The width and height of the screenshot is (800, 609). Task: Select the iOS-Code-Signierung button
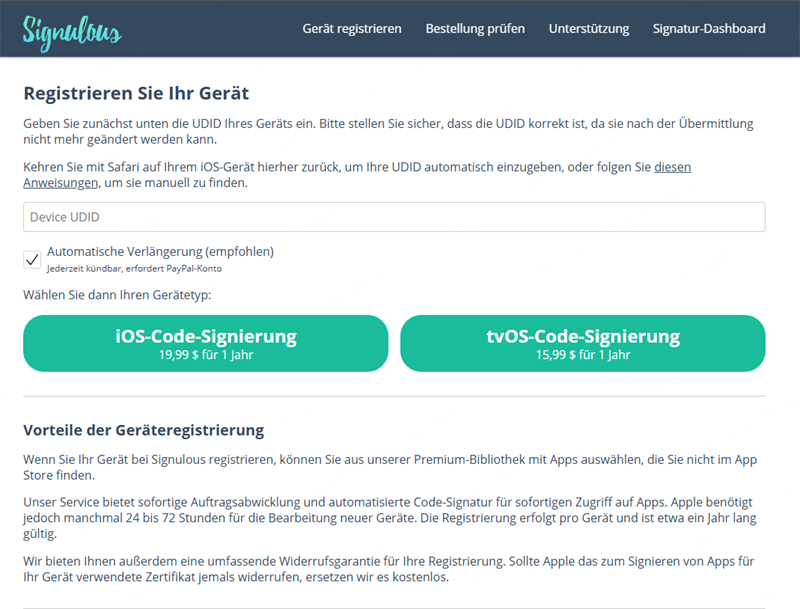click(x=205, y=343)
